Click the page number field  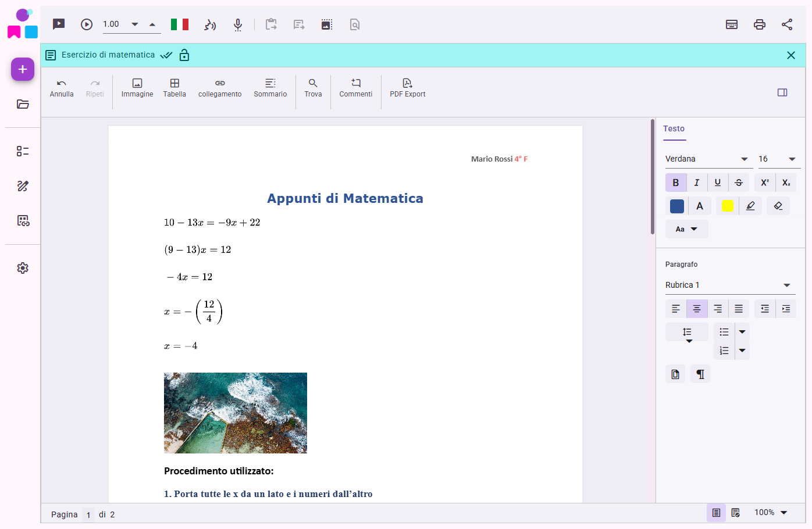88,515
